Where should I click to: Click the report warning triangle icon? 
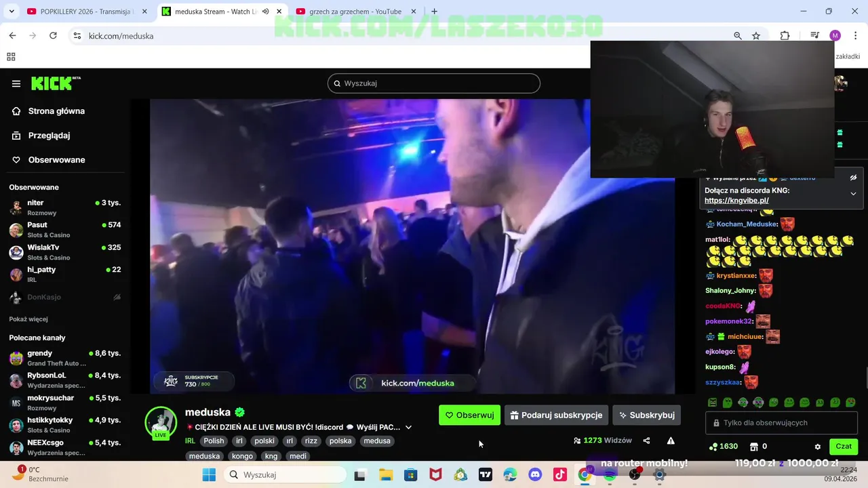coord(671,441)
